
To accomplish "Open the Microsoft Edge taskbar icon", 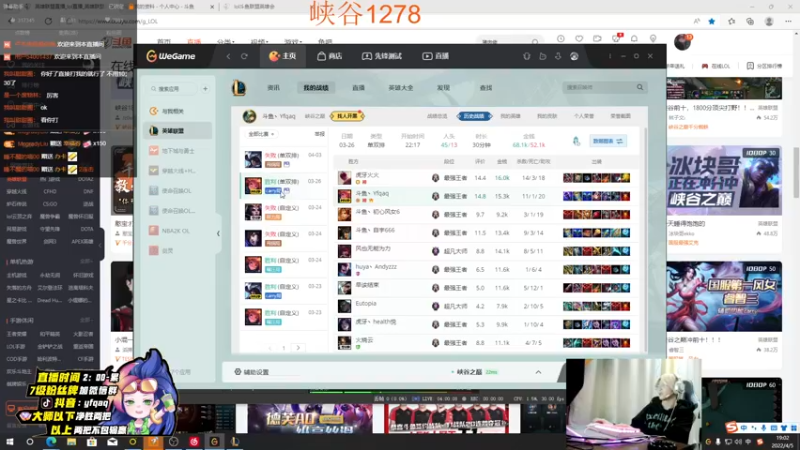I will tap(51, 442).
